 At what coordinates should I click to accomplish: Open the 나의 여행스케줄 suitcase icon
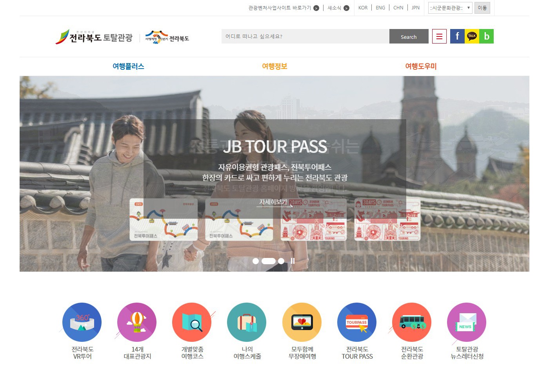pyautogui.click(x=247, y=322)
